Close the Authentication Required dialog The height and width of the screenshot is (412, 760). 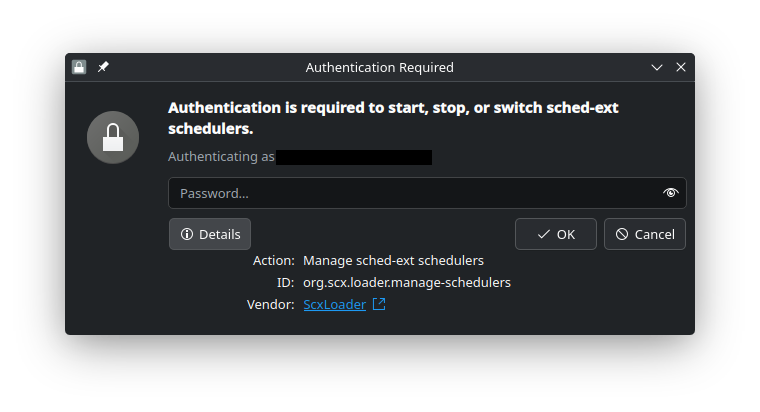pos(681,67)
